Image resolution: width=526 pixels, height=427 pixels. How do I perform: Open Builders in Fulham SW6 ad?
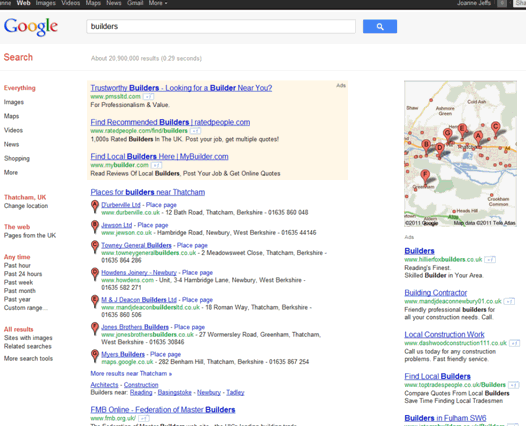tap(445, 418)
